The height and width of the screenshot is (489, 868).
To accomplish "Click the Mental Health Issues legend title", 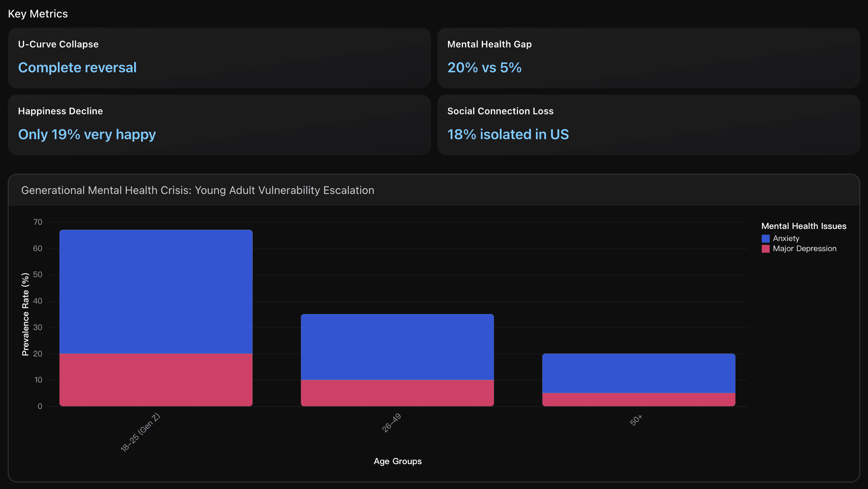I will click(x=803, y=226).
